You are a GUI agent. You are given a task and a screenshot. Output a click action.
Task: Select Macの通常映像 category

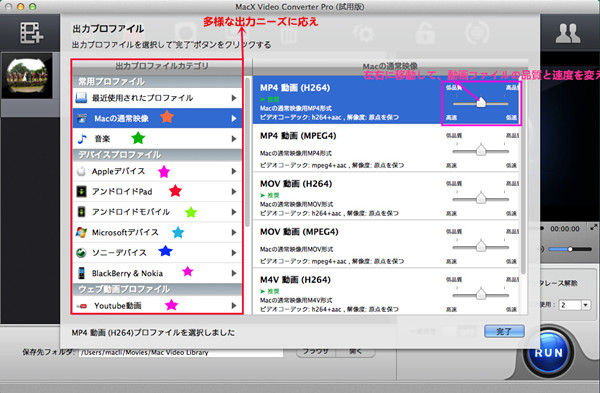click(x=157, y=118)
